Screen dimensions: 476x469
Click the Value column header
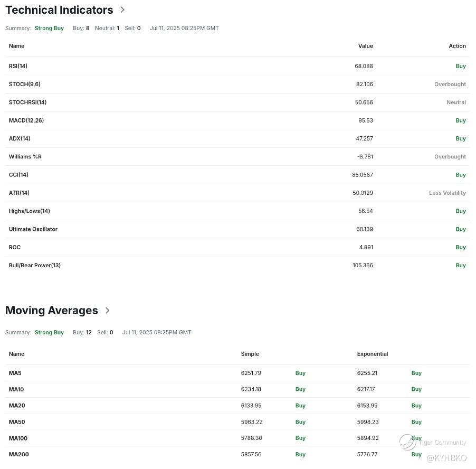coord(365,46)
